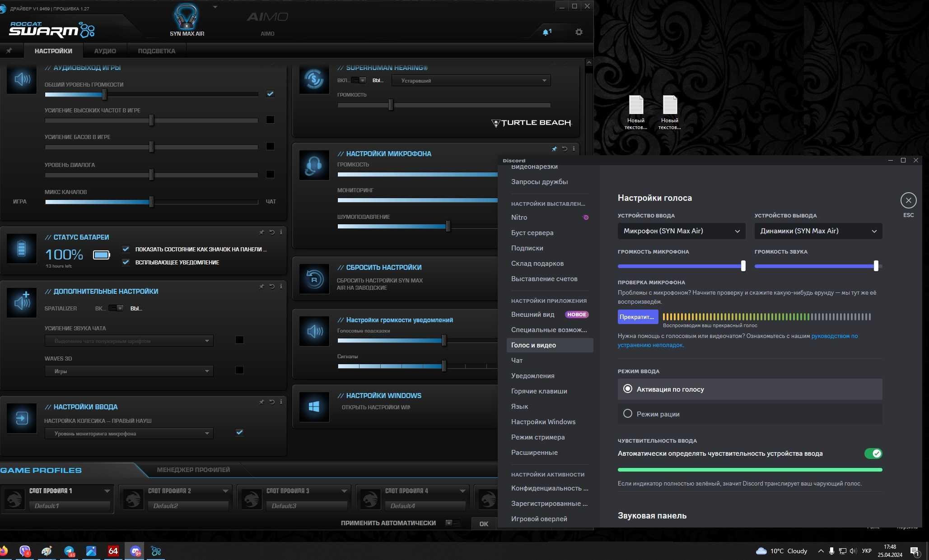Reset the СТАТУС БАТАРЕИ panel
The image size is (929, 560).
[x=272, y=232]
